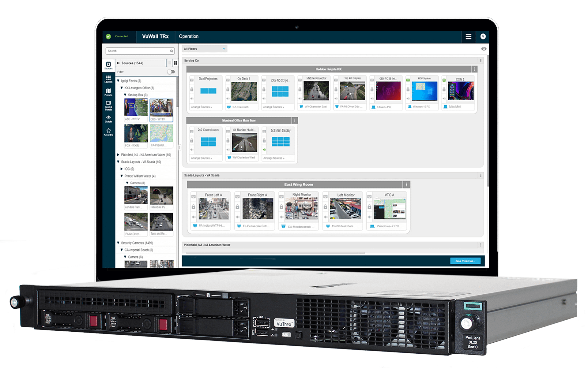Screen dimensions: 588x376
Task: Collapse Security Cameras (1499) node
Action: pyautogui.click(x=118, y=243)
